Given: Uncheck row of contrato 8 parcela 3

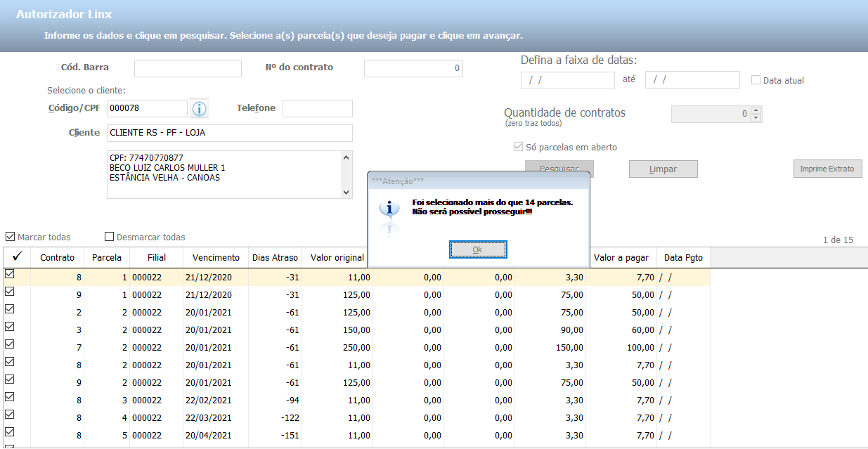Looking at the screenshot, I should tap(10, 397).
